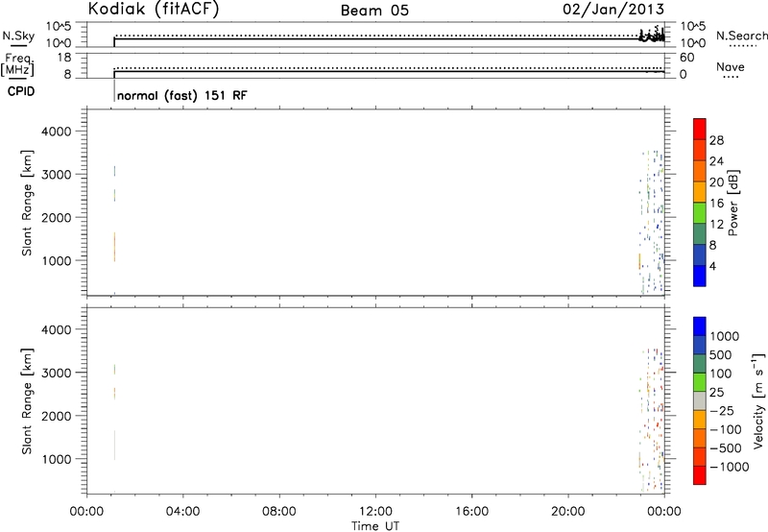Click the green echo near 3000 km in velocity panel

(x=114, y=369)
